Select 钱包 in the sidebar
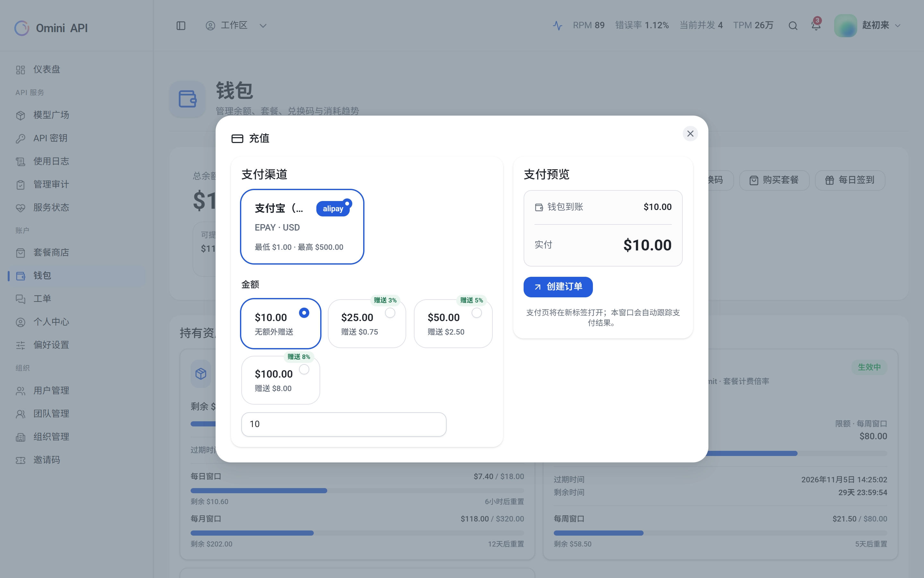The height and width of the screenshot is (578, 924). pos(76,276)
